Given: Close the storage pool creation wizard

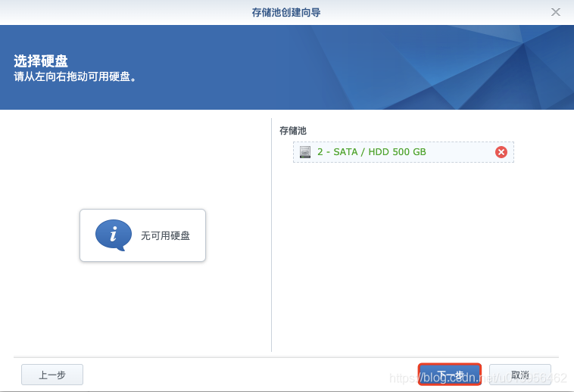Looking at the screenshot, I should click(556, 12).
